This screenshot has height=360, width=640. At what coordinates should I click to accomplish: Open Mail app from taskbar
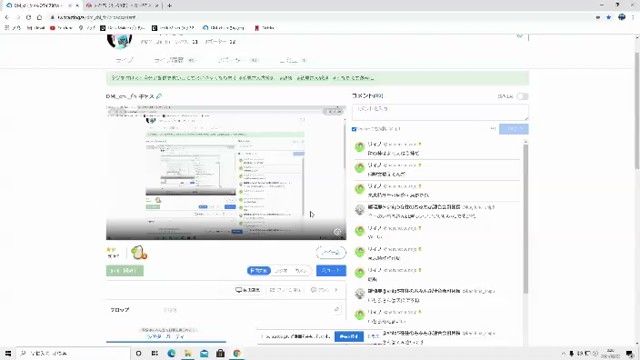click(204, 353)
